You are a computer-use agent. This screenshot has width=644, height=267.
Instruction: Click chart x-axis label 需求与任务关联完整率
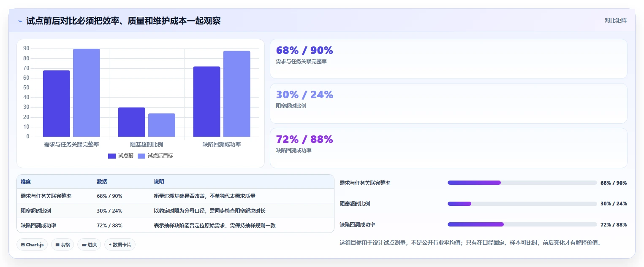tap(71, 144)
